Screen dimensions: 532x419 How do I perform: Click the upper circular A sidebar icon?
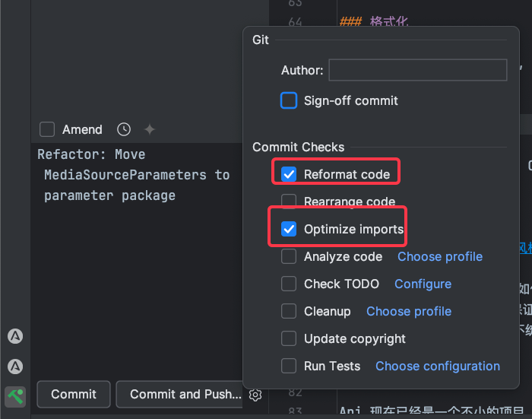pos(15,336)
